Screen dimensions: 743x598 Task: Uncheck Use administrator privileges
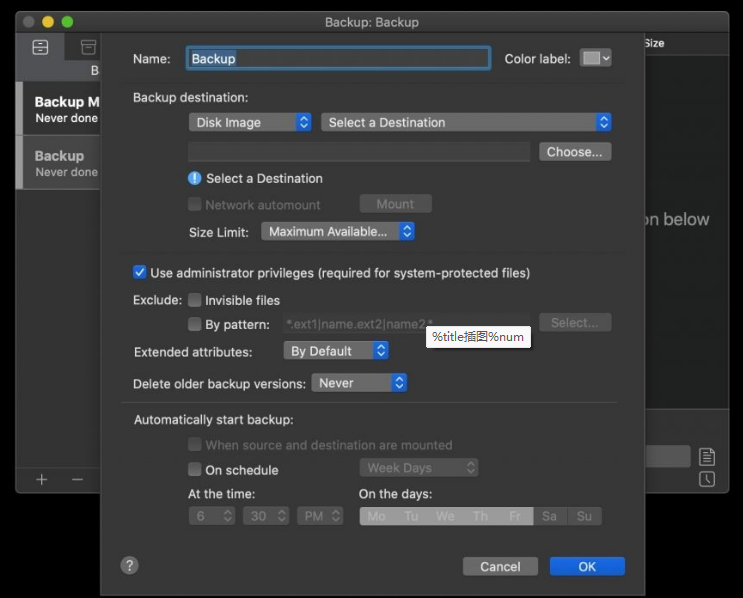[x=140, y=272]
